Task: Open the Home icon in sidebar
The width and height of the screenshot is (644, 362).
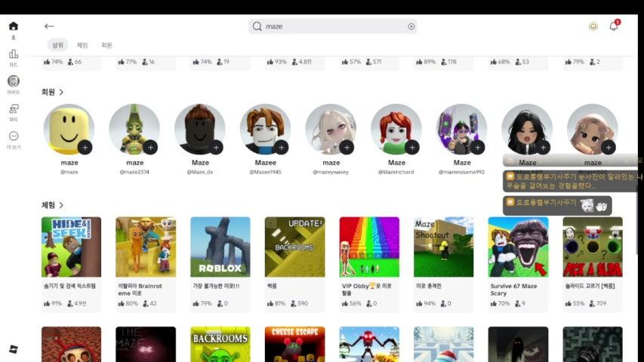Action: (x=13, y=26)
